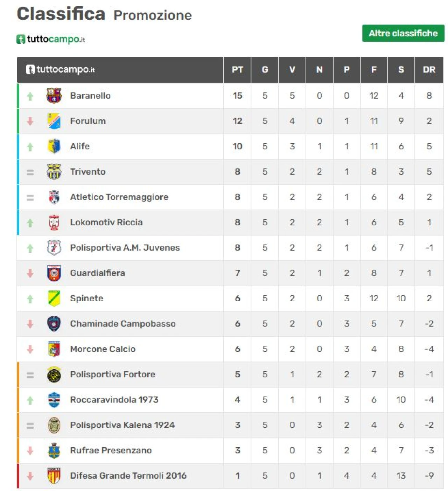Click the Spinete green-yellow crest

click(x=54, y=298)
